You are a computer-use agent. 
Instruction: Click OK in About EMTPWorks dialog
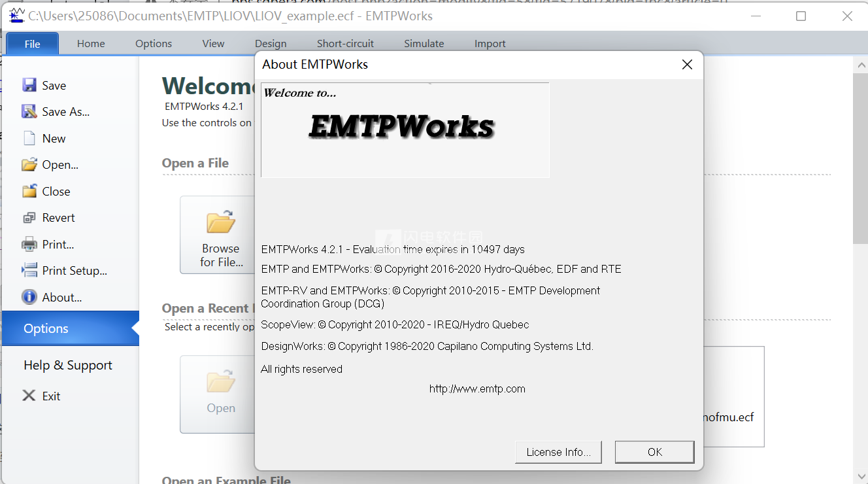point(655,452)
